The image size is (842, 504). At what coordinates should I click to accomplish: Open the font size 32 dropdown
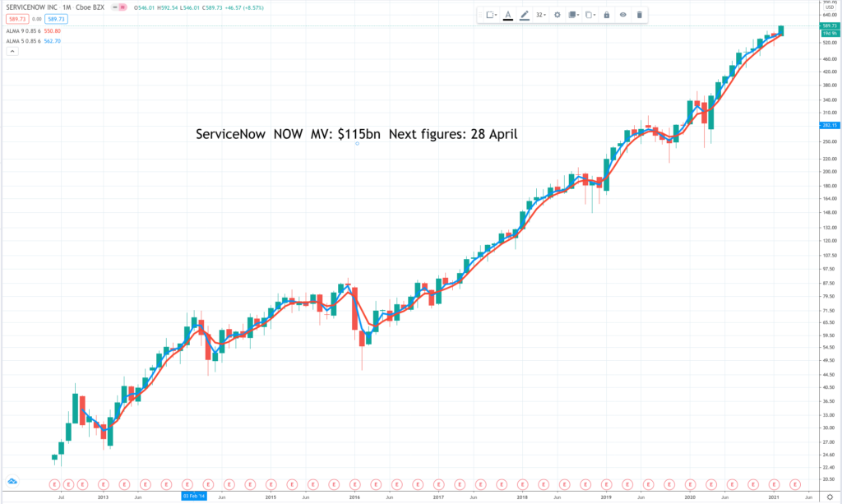pos(541,15)
